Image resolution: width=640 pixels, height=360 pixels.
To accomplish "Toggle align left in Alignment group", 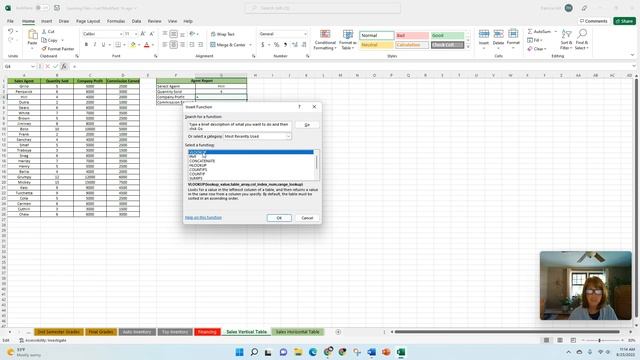I will coord(165,44).
